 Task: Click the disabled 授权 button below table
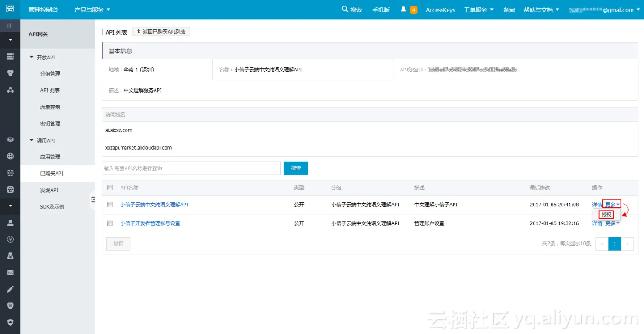click(x=118, y=244)
